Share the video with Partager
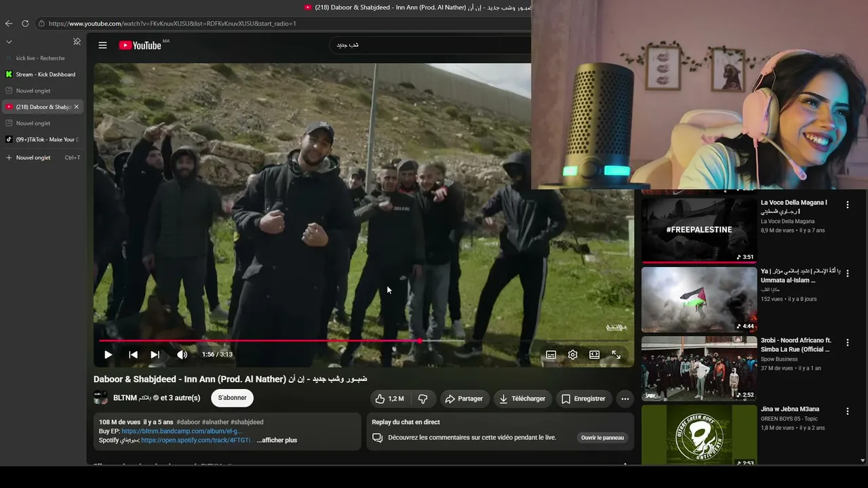Viewport: 868px width, 488px height. 464,399
